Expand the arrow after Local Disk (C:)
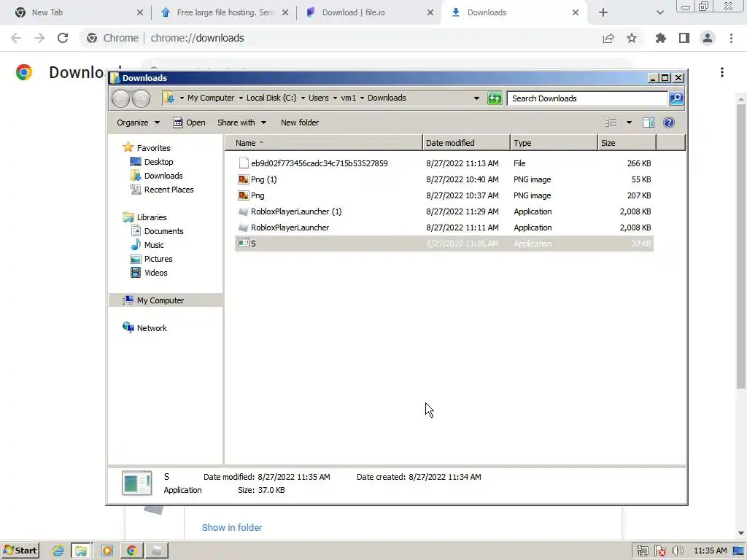Viewport: 747px width, 560px height. click(303, 98)
